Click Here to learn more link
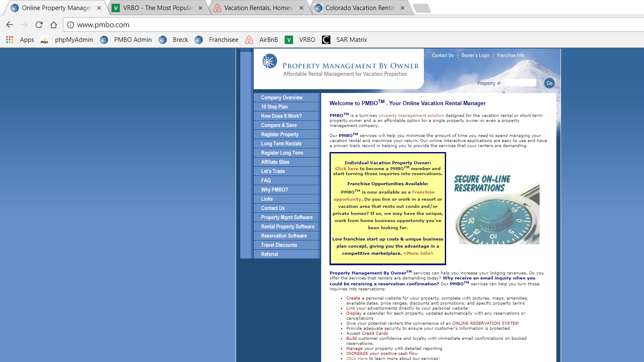644x362 pixels. click(357, 358)
